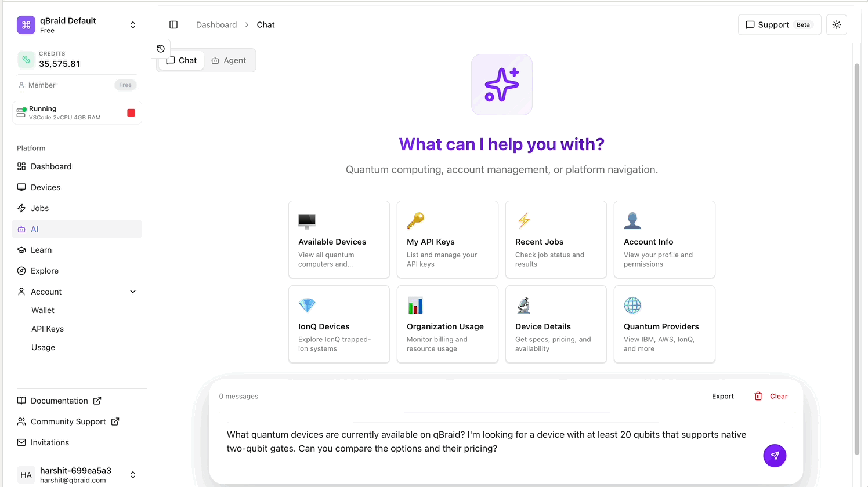Toggle the light/dark theme sun icon
Screen dimensions: 868x487
coord(837,24)
